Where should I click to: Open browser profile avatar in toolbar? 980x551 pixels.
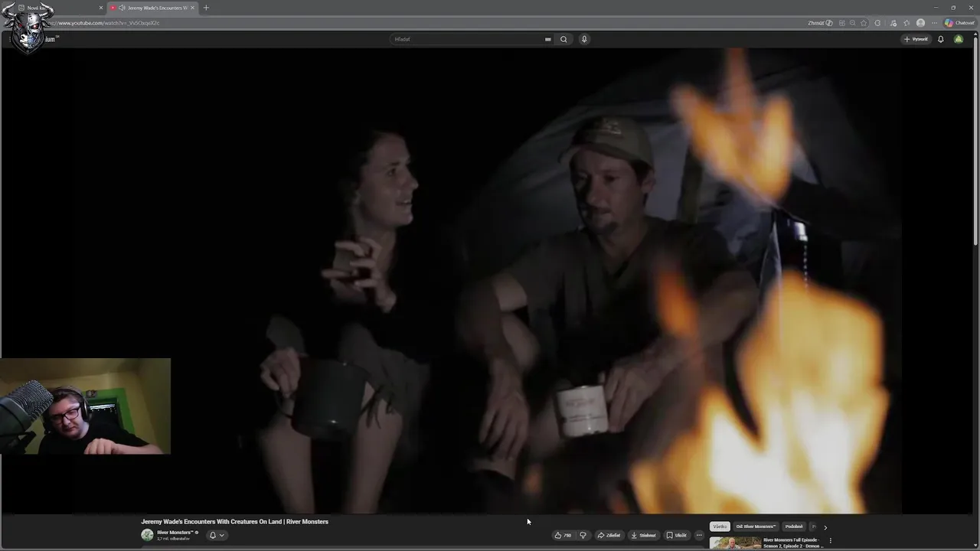point(920,23)
